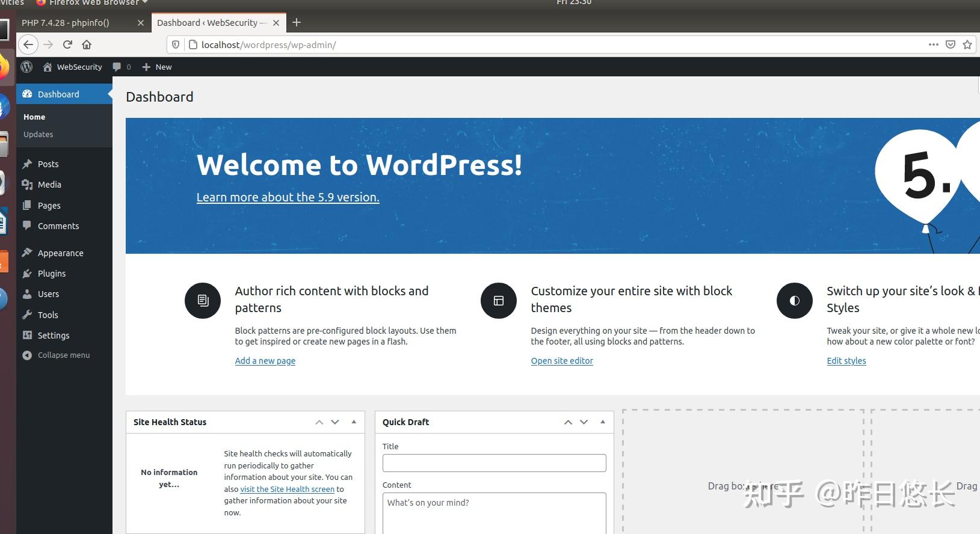Viewport: 980px width, 534px height.
Task: Toggle the Site Health Status panel
Action: [354, 422]
